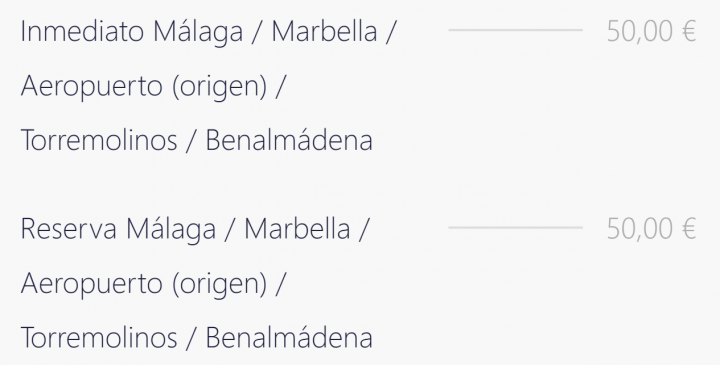Click the divider line beside Reserva Málaga
720x365 pixels.
[516, 227]
